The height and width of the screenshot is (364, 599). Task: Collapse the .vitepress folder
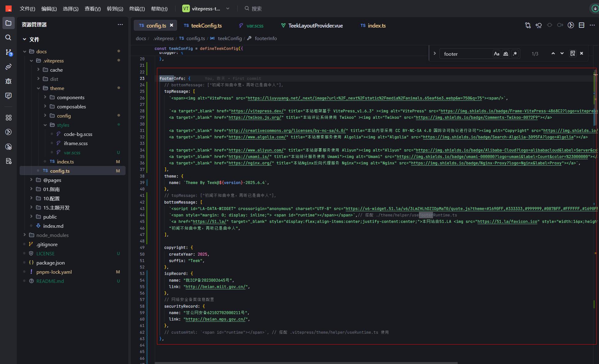[31, 61]
